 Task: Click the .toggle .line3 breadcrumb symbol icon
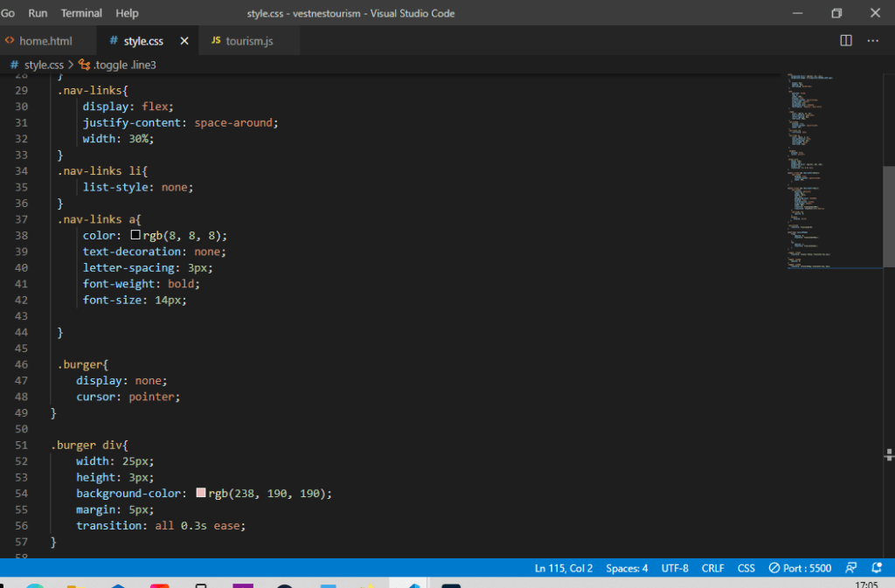(x=85, y=65)
